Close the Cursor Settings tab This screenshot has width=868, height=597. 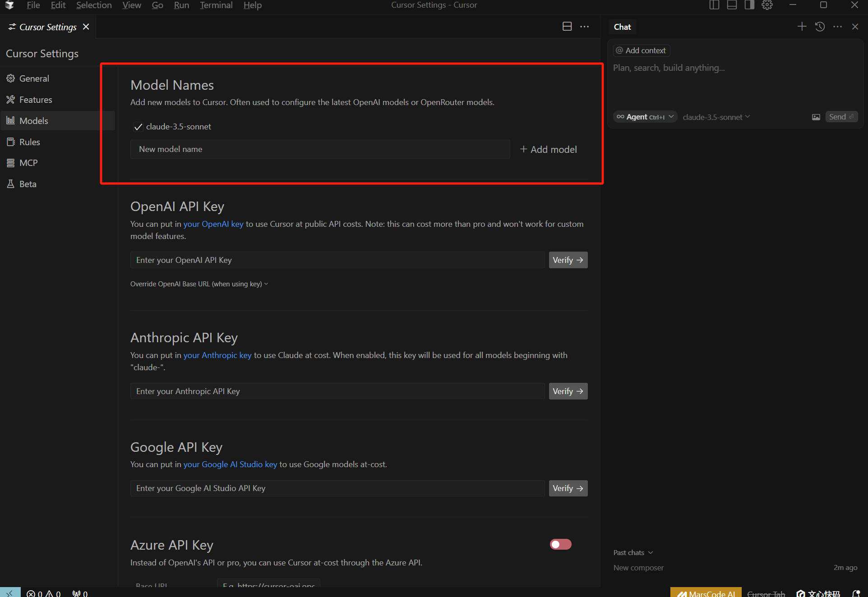tap(86, 27)
